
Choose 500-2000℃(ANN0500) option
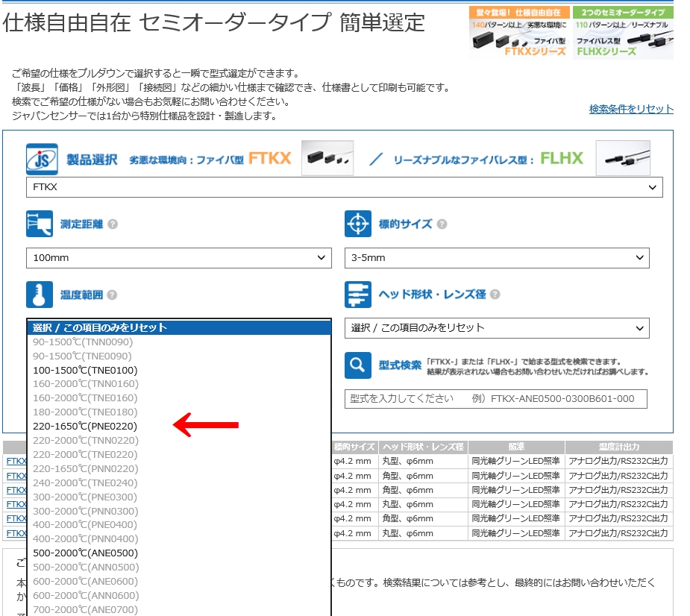coord(179,567)
